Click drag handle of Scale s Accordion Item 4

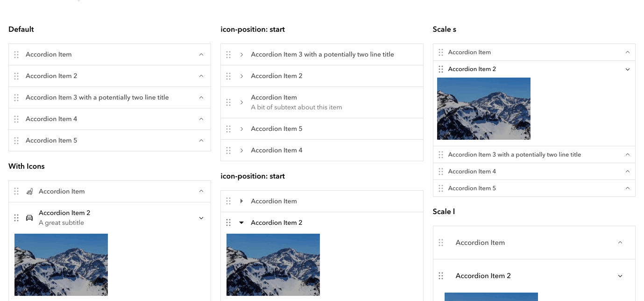click(x=441, y=172)
